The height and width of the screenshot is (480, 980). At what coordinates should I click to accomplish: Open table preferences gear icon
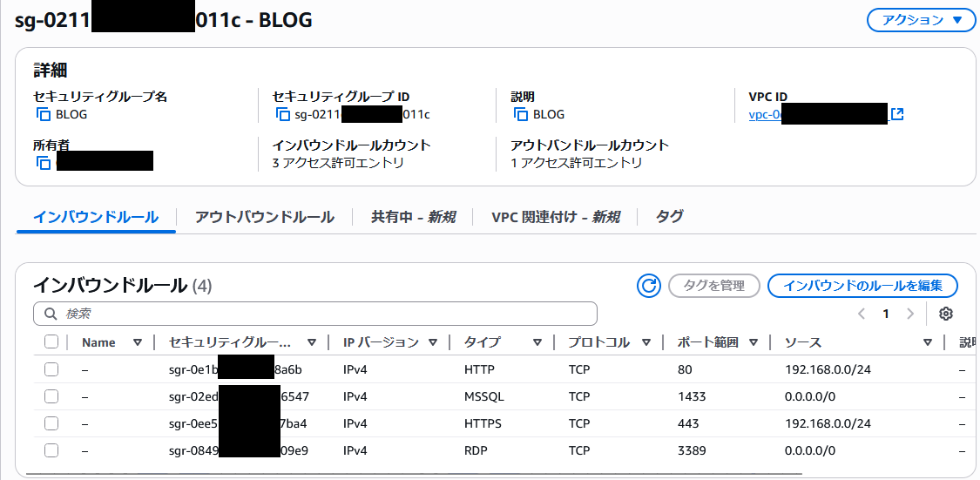(x=947, y=314)
